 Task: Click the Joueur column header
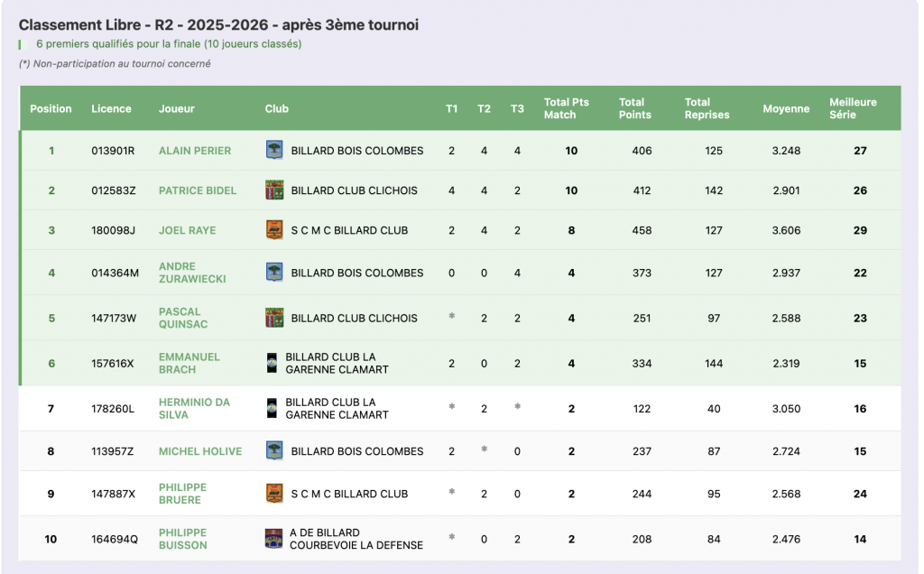177,108
